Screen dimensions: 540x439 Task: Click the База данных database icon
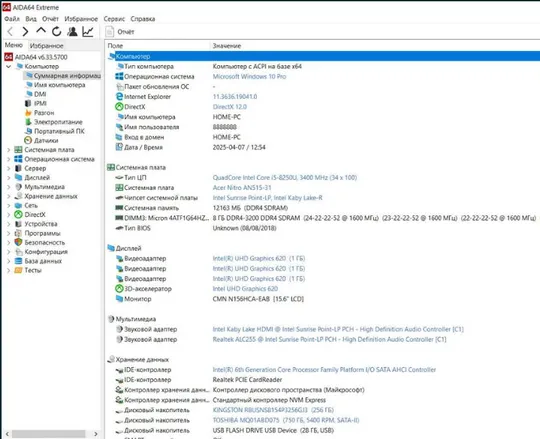click(x=19, y=261)
